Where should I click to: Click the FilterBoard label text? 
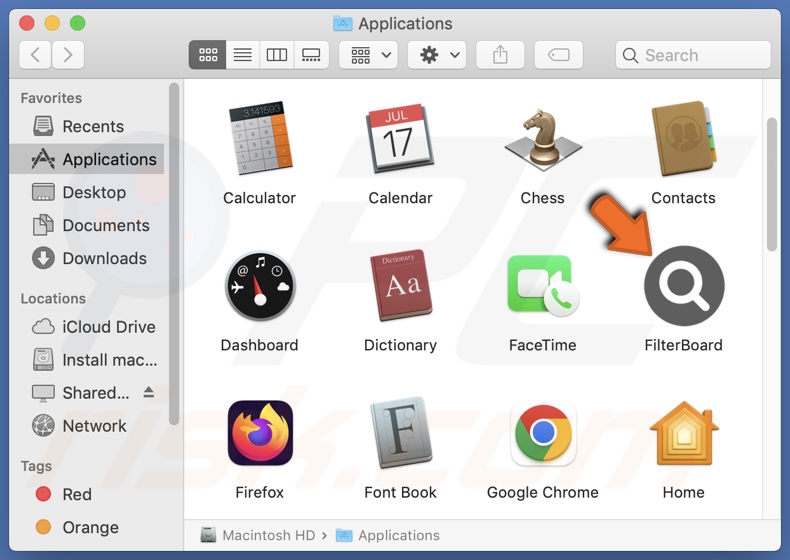684,345
